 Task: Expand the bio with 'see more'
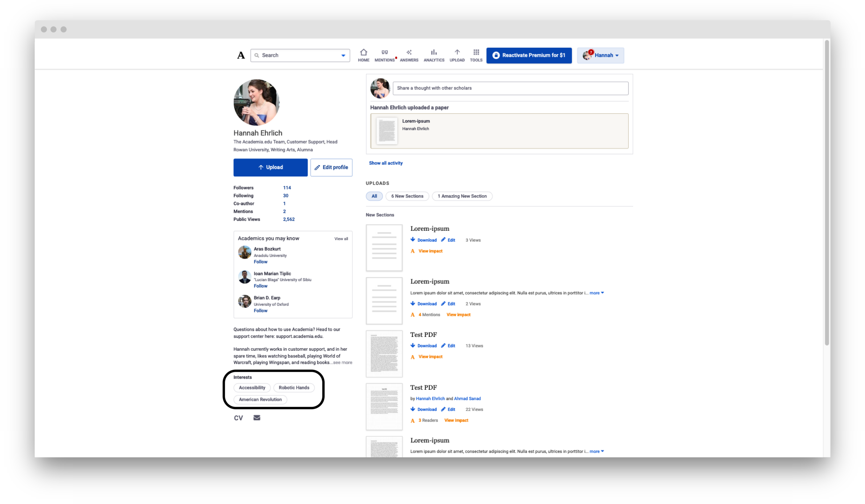tap(342, 363)
